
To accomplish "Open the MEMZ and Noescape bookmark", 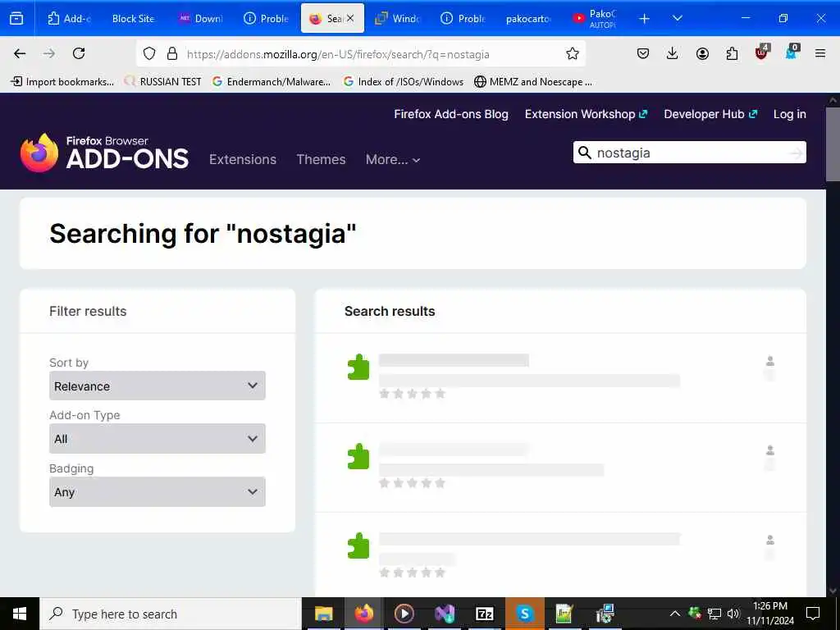I will [533, 82].
